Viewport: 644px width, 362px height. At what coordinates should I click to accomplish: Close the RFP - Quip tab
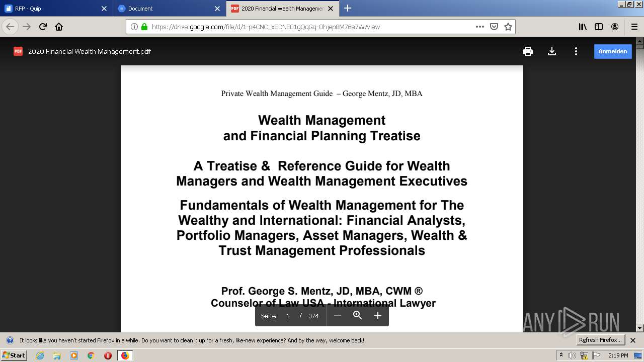[x=104, y=9]
